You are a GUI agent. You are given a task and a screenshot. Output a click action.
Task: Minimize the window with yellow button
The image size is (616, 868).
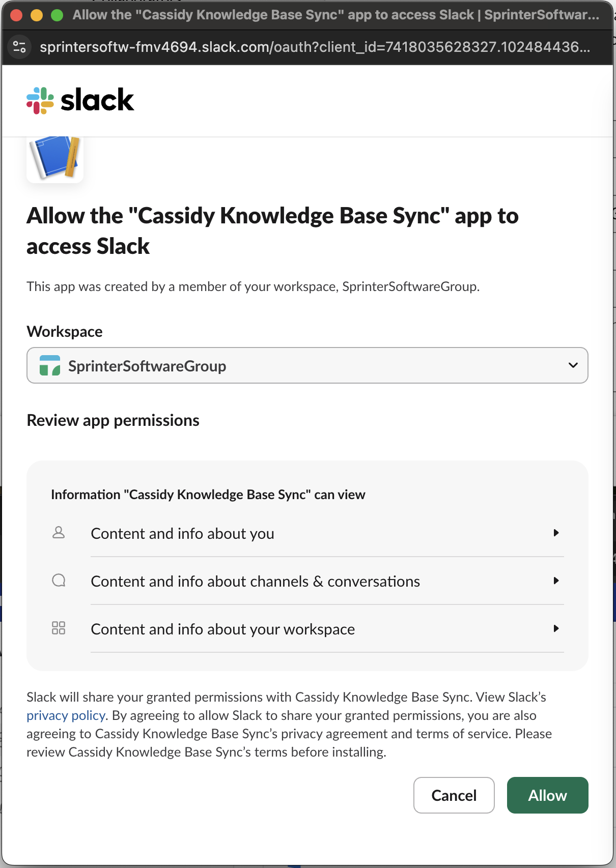[x=37, y=15]
